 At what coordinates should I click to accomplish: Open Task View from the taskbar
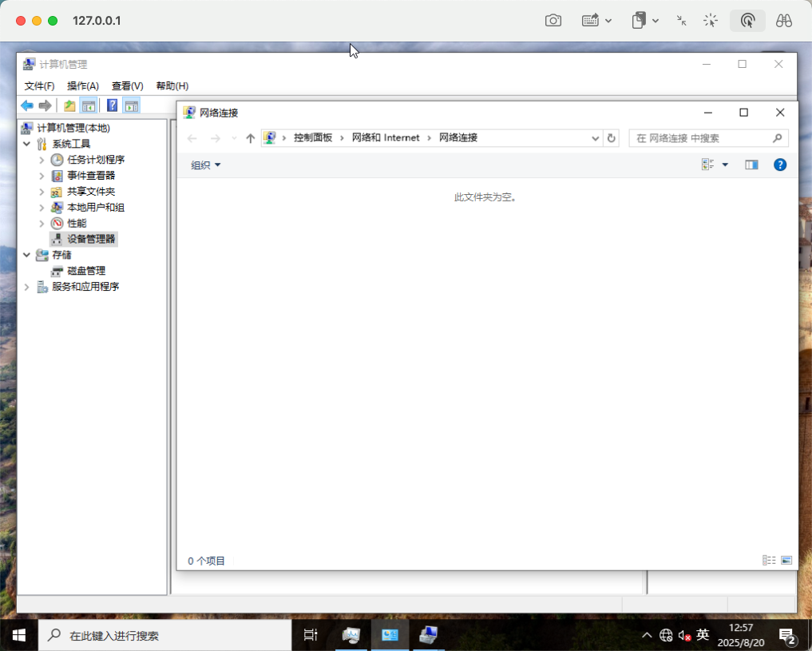point(310,636)
